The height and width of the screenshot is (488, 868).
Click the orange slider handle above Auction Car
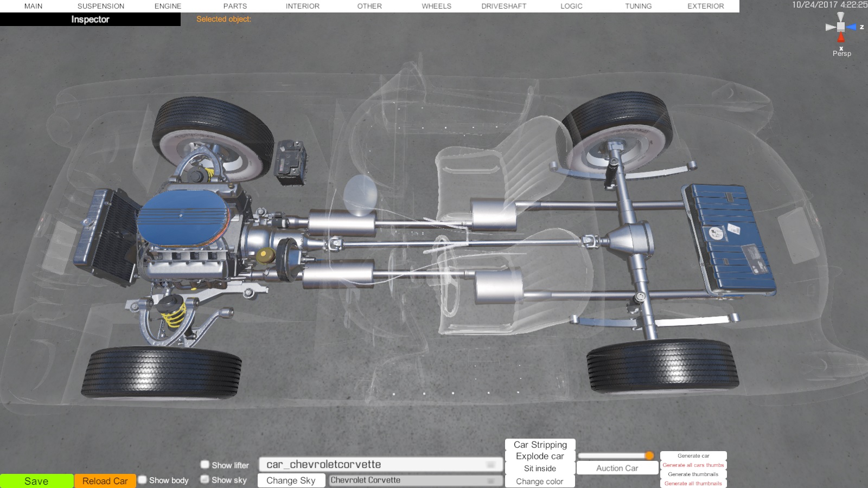pyautogui.click(x=649, y=455)
